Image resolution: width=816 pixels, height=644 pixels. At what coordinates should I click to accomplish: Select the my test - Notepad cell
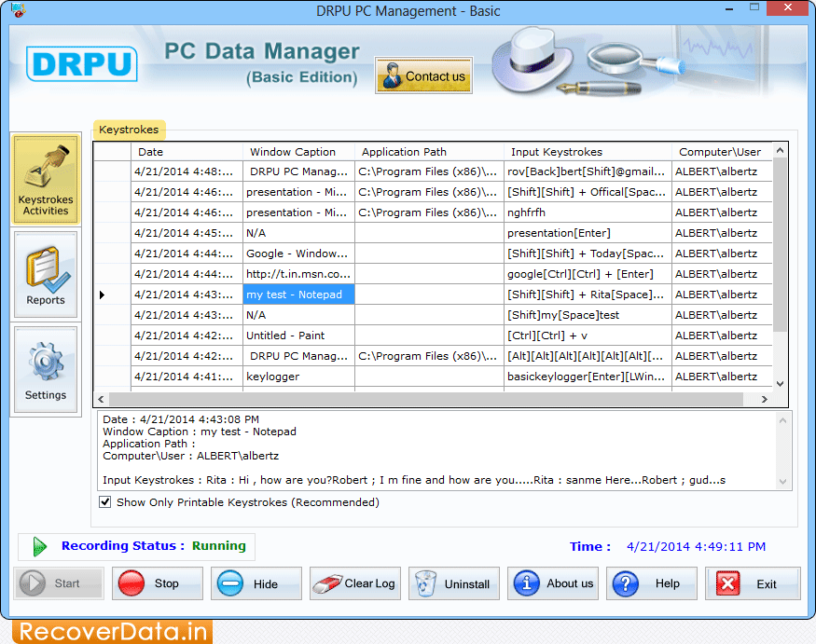click(x=298, y=295)
